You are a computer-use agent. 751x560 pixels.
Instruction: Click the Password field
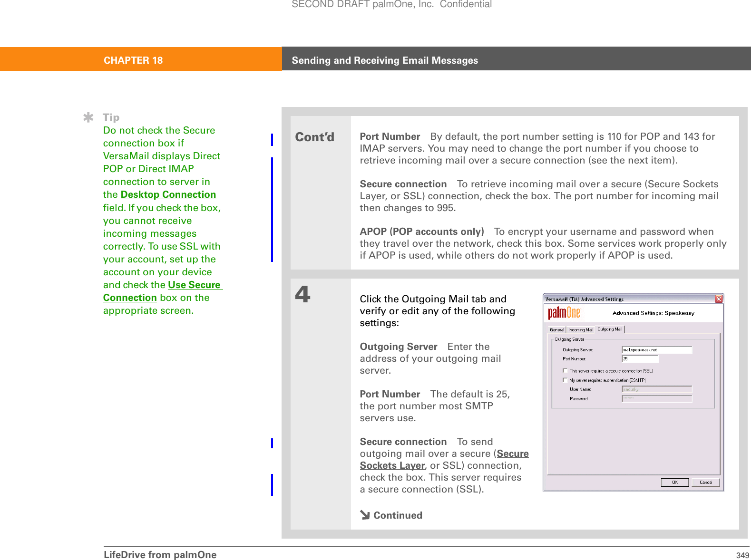click(657, 398)
